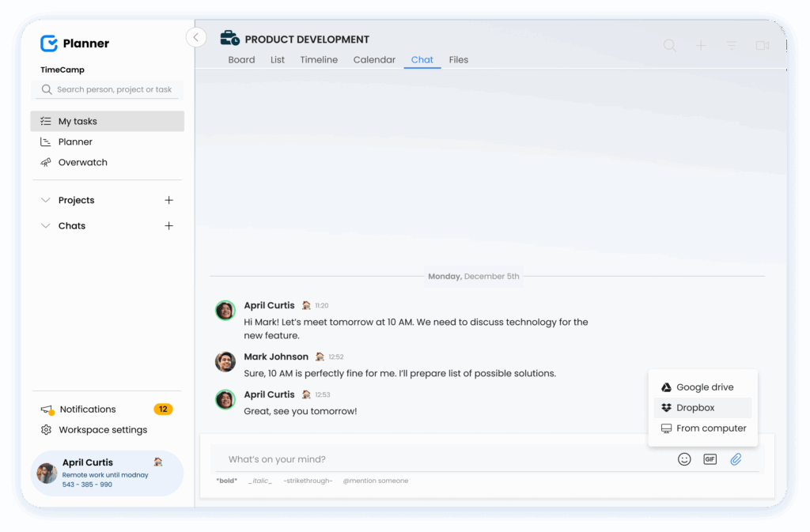810x532 pixels.
Task: Expand the Chats section
Action: 46,225
